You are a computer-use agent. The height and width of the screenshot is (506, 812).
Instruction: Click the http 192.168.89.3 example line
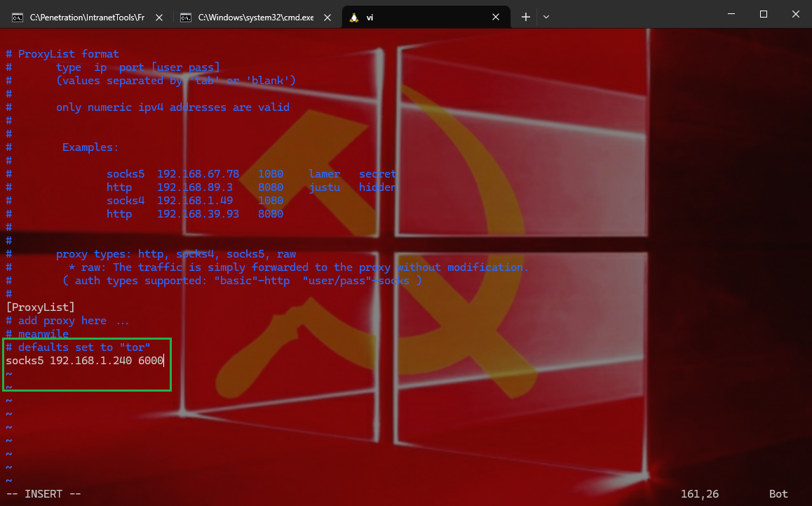(x=252, y=187)
